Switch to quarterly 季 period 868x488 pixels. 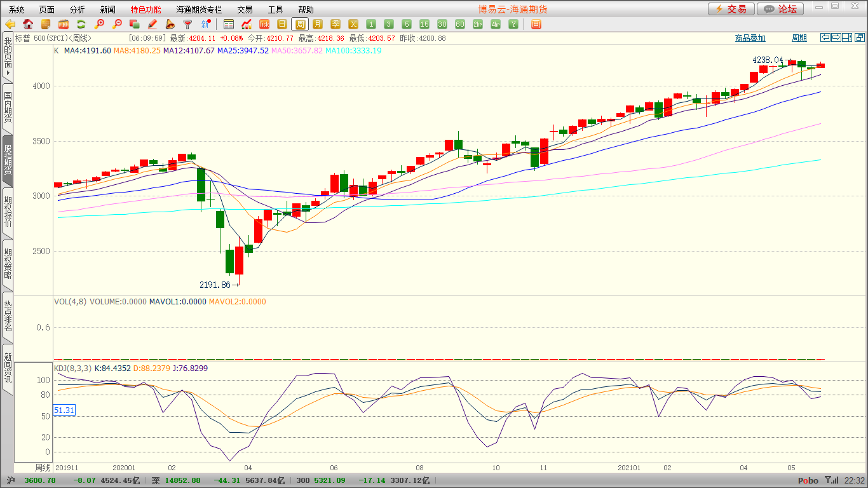336,24
